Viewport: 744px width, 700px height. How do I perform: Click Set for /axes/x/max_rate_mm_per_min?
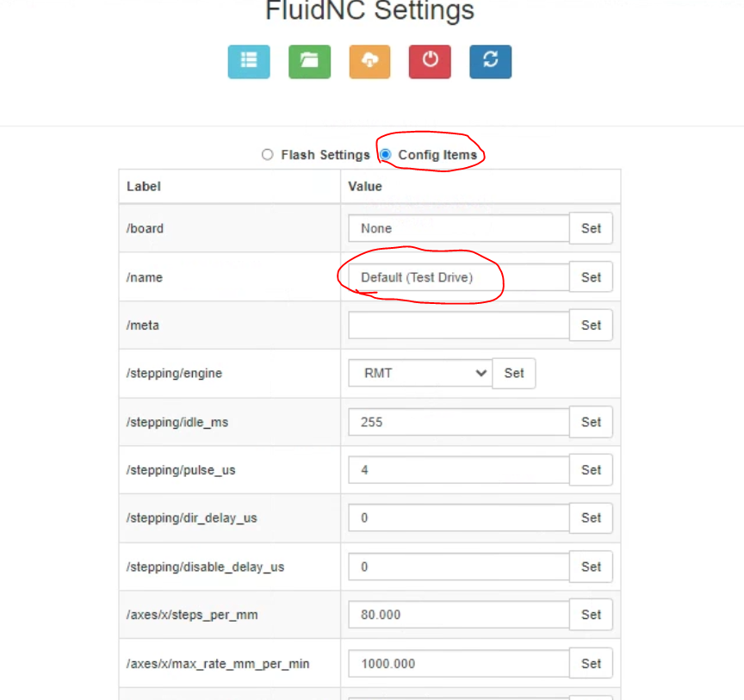click(x=591, y=664)
